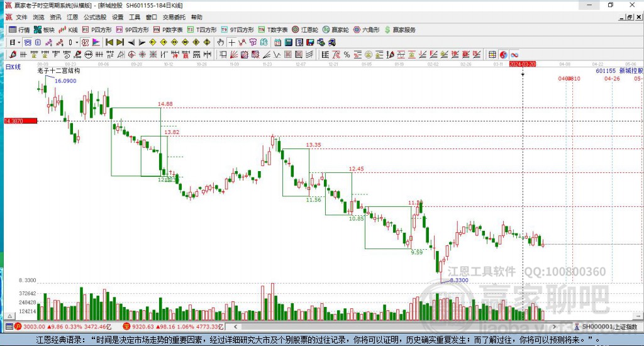Open the 浏览 menu
The height and width of the screenshot is (346, 644).
click(x=38, y=17)
